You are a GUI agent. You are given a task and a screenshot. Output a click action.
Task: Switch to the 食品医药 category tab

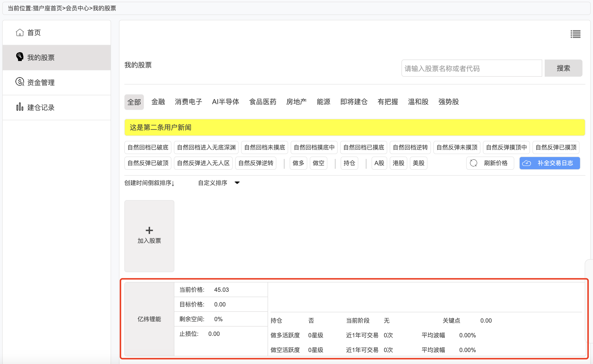coord(263,102)
